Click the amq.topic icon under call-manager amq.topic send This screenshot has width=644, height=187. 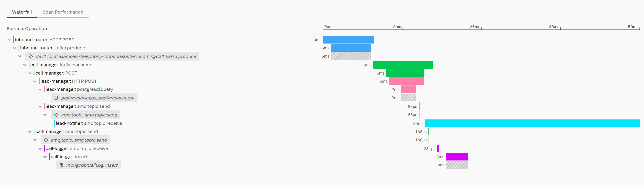[x=46, y=140]
